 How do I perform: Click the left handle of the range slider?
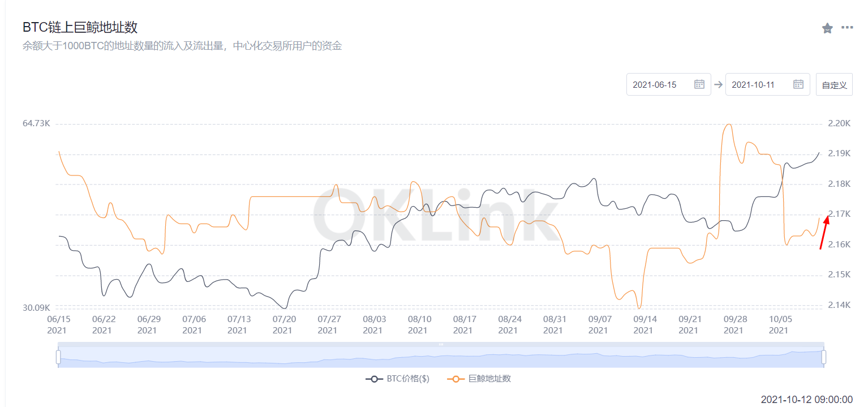pos(58,357)
